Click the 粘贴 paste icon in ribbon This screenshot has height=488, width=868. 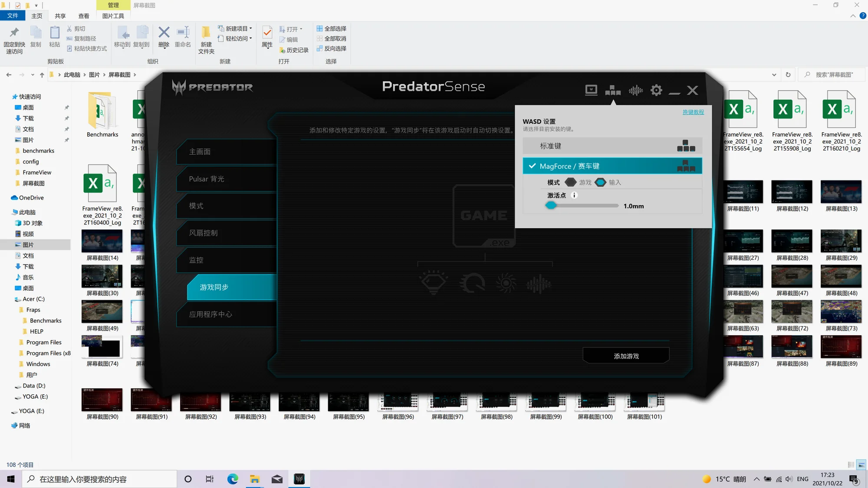click(x=55, y=33)
